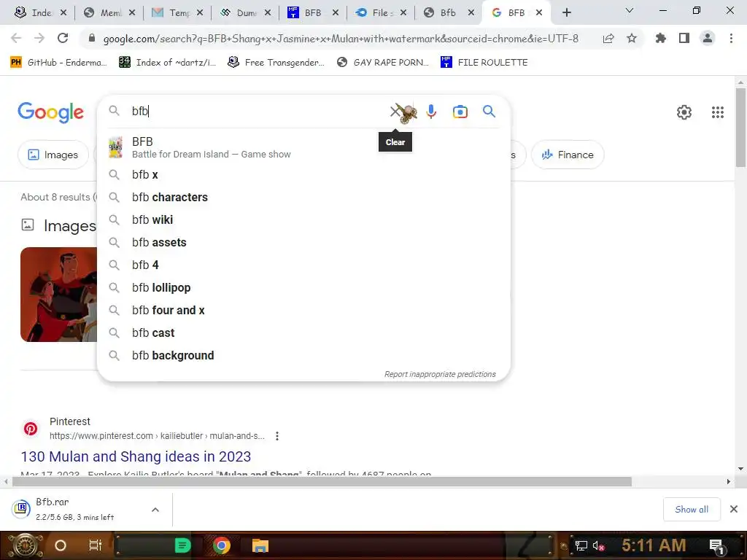Open the Google apps grid
The width and height of the screenshot is (747, 560).
click(718, 112)
